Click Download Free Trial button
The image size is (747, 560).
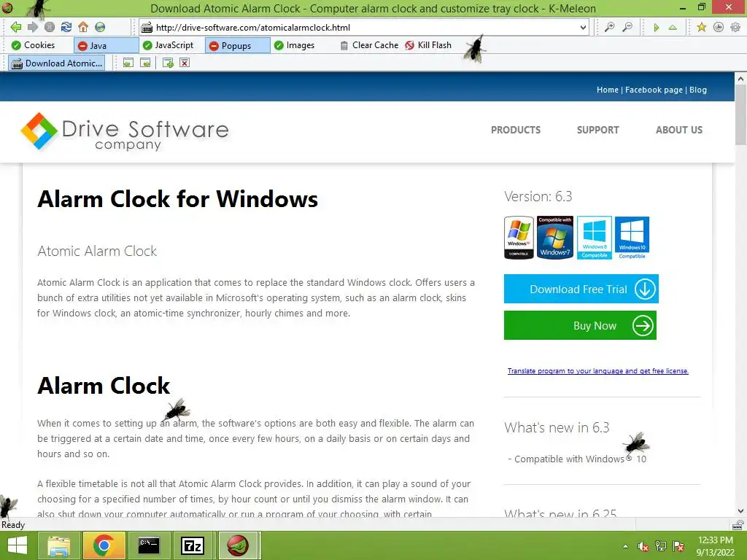click(581, 289)
